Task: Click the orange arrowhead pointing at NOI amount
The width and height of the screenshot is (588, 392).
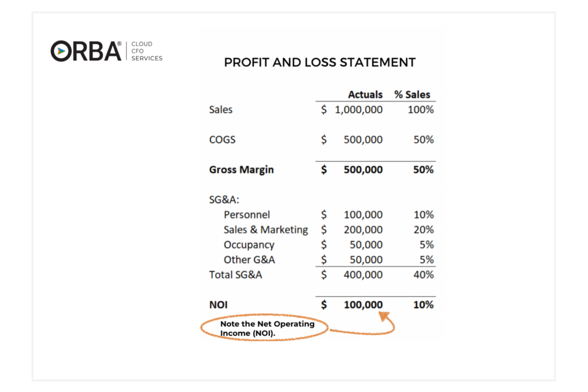Action: [384, 316]
